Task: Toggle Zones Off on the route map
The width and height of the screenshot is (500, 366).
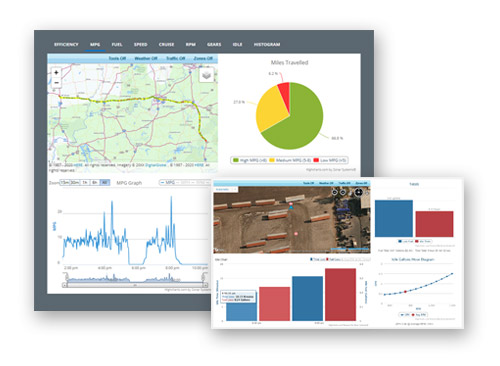Action: point(203,58)
